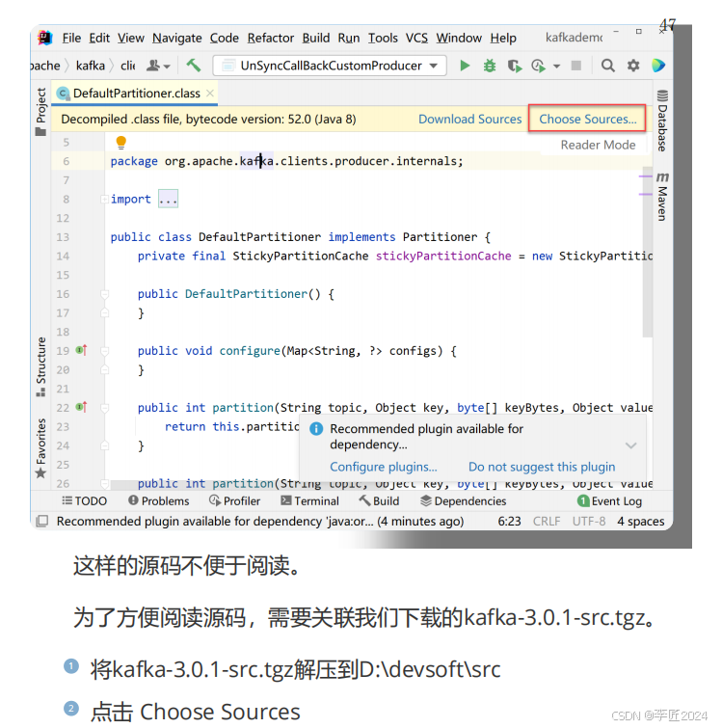Image resolution: width=722 pixels, height=728 pixels.
Task: Expand the user account dropdown arrow
Action: point(167,67)
